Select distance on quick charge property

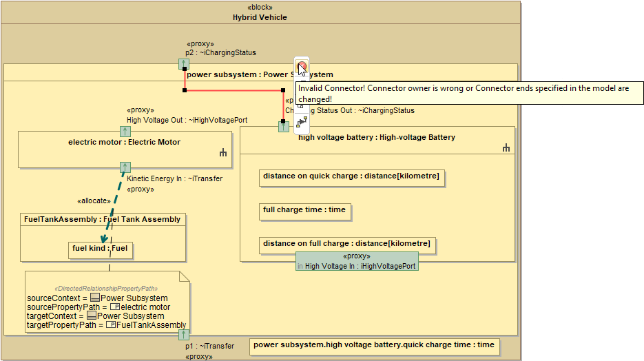351,177
